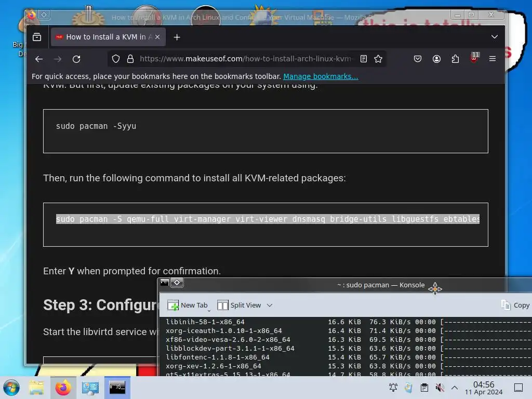532x399 pixels.
Task: Expand hidden system tray icons arrow
Action: (x=455, y=388)
